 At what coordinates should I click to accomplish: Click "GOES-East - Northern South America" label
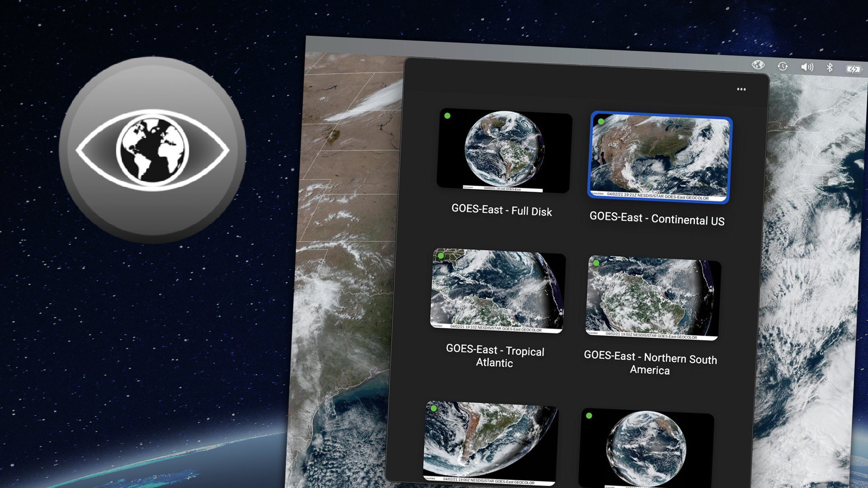(x=651, y=363)
